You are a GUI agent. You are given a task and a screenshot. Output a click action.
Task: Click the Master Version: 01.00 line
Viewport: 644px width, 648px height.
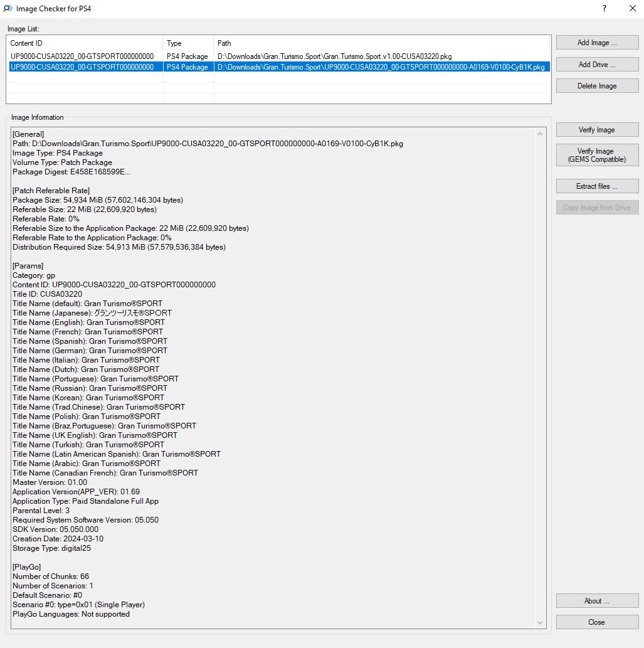click(x=50, y=482)
